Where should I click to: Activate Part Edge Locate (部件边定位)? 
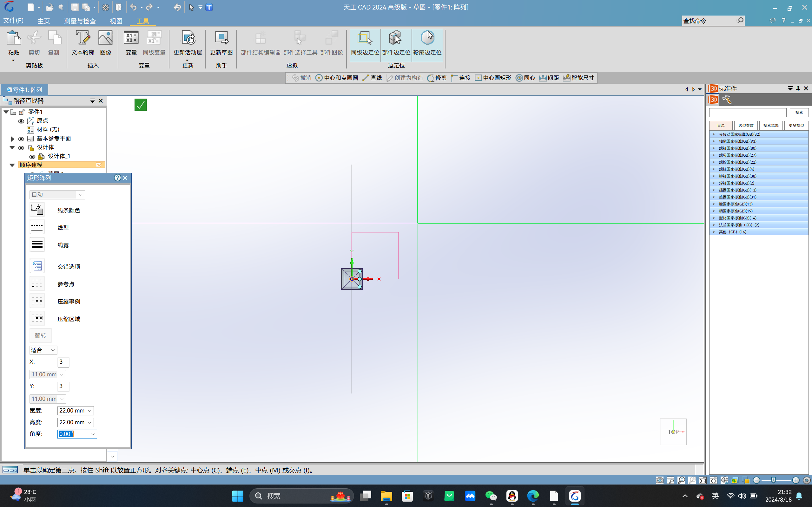(x=396, y=45)
